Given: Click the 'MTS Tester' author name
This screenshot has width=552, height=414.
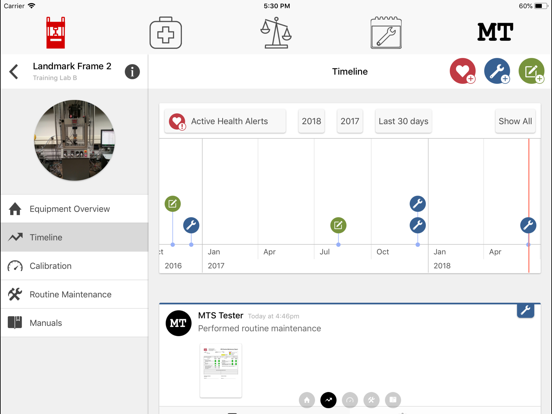Looking at the screenshot, I should [x=220, y=315].
